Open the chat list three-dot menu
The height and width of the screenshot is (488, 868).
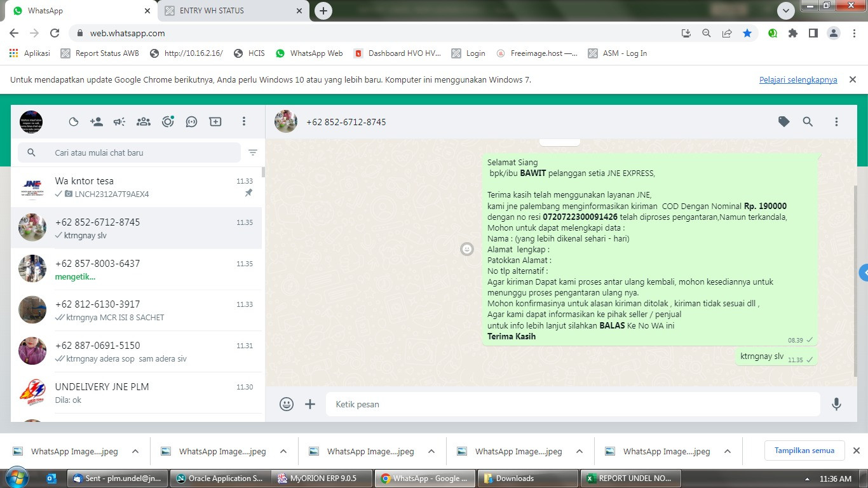244,121
